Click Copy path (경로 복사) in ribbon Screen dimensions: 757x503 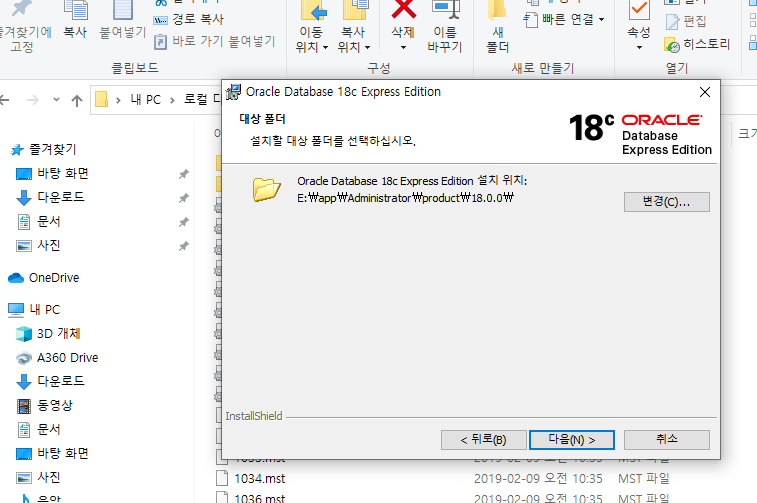(x=189, y=19)
